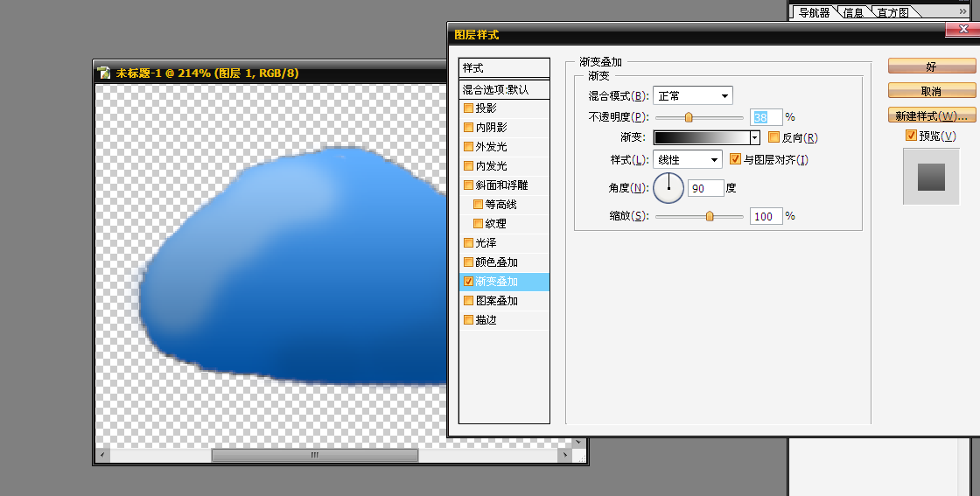Switch to the 直方图 histogram tab
The image size is (980, 496).
coord(892,12)
